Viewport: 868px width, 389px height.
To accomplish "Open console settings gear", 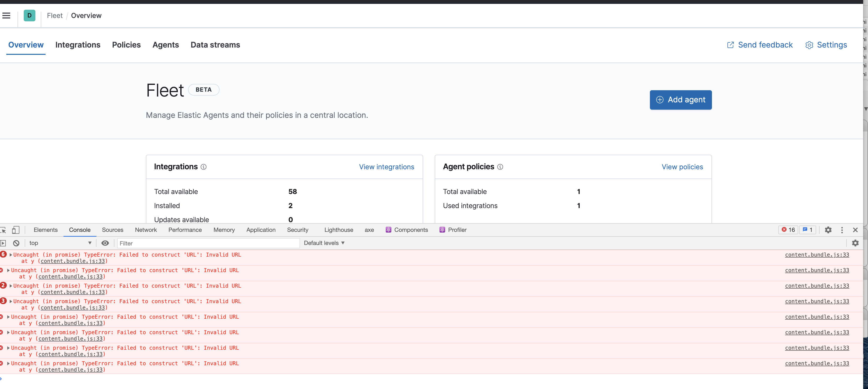I will (x=855, y=243).
